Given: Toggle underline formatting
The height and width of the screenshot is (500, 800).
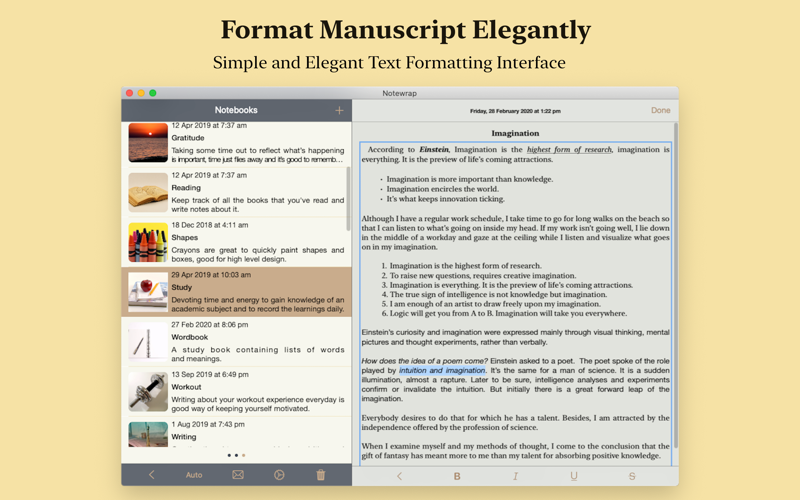Looking at the screenshot, I should tap(573, 476).
